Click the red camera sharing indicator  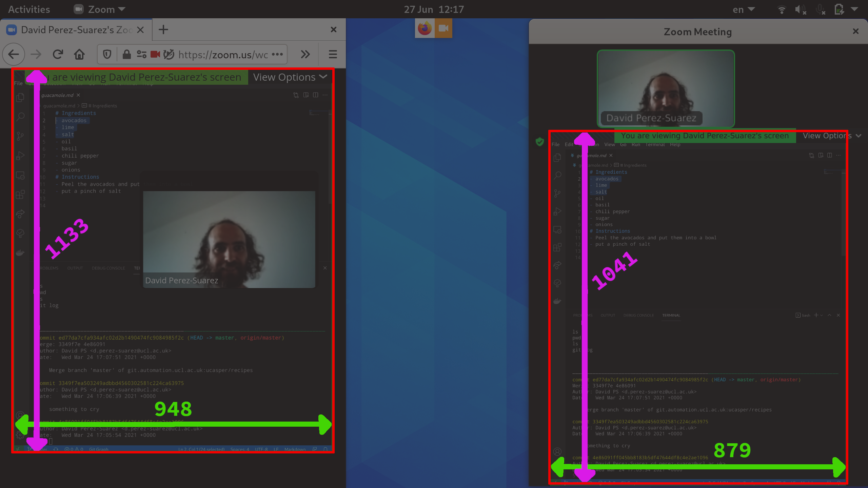(155, 54)
